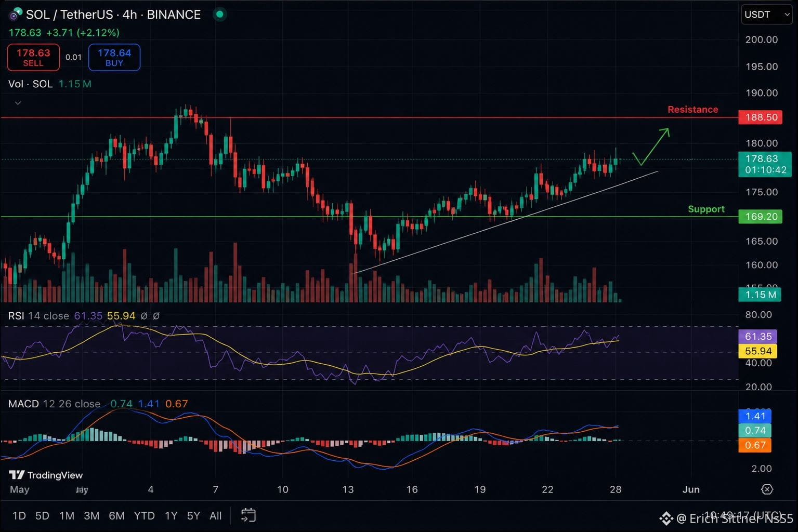
Task: Select the 5Y time range
Action: pyautogui.click(x=193, y=516)
